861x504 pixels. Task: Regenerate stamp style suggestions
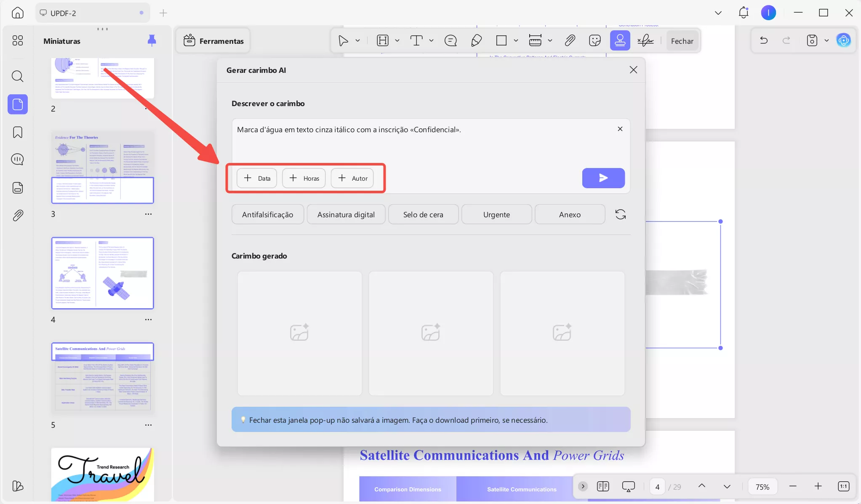(620, 214)
